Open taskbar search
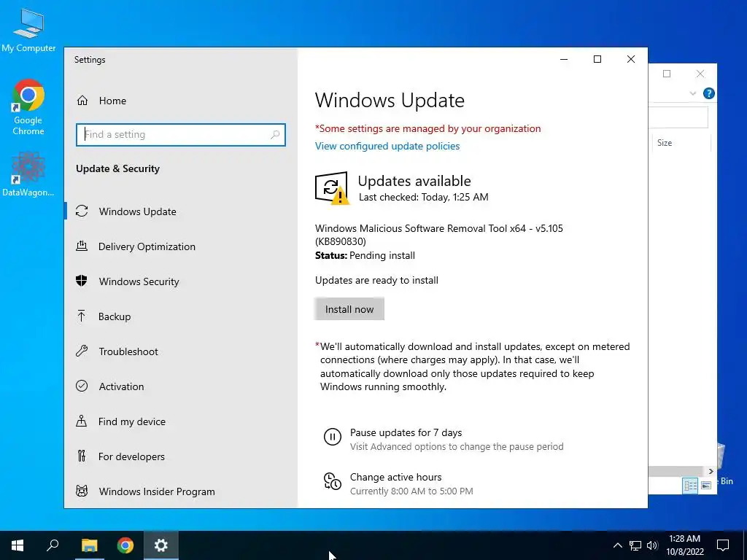Viewport: 747px width, 560px height. pyautogui.click(x=53, y=545)
